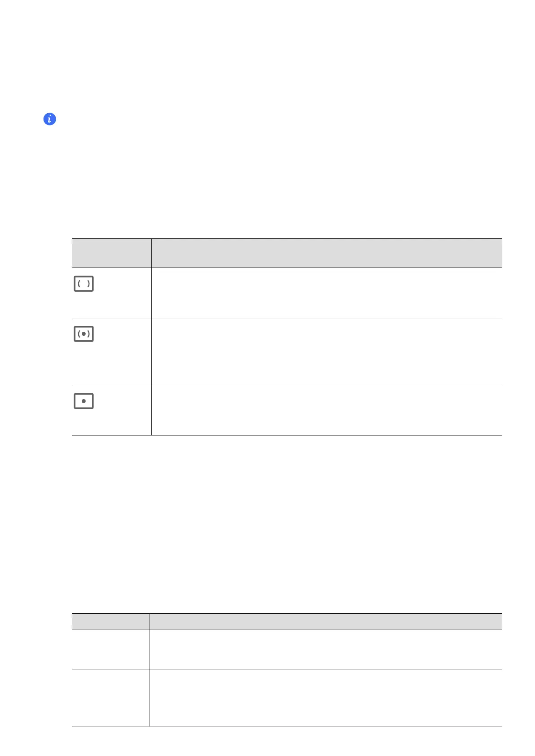Image resolution: width=535 pixels, height=756 pixels.
Task: Click the description cell beside the matrix metering icon
Action: tap(326, 293)
